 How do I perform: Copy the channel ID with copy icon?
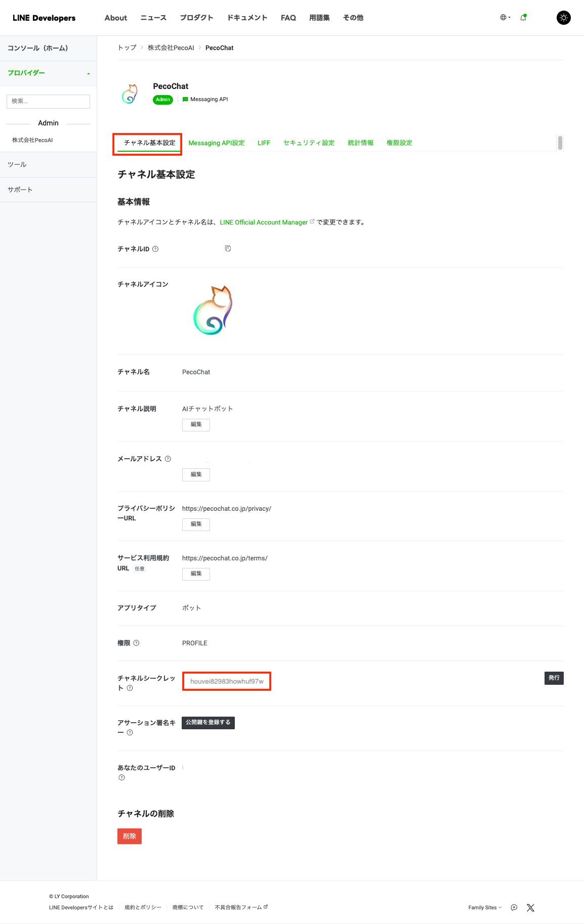pyautogui.click(x=228, y=248)
